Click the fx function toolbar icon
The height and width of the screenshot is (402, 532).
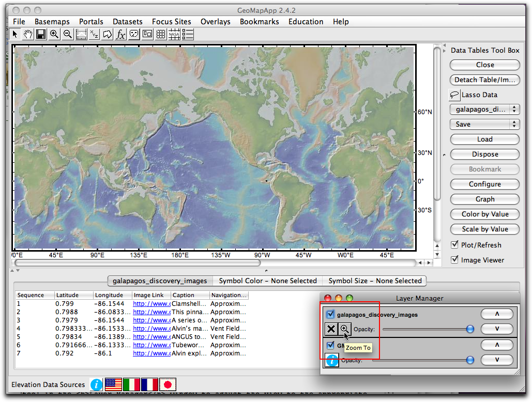(120, 34)
